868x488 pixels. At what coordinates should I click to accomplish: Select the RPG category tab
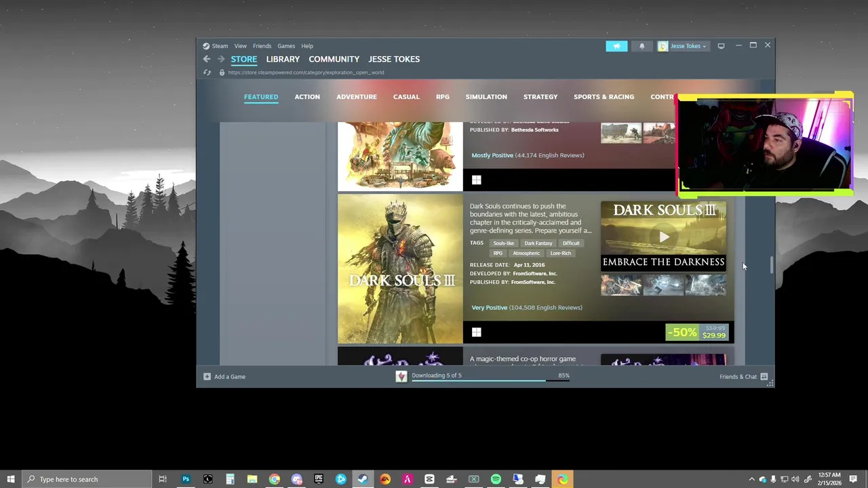[442, 97]
